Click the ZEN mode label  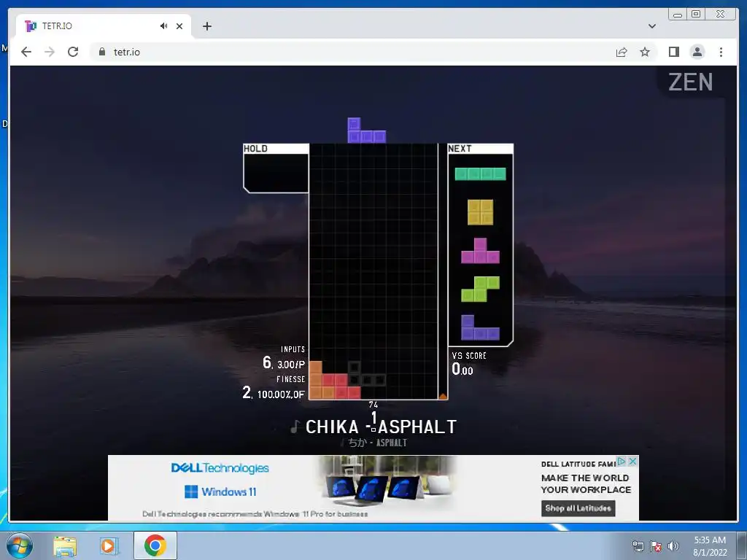tap(690, 82)
